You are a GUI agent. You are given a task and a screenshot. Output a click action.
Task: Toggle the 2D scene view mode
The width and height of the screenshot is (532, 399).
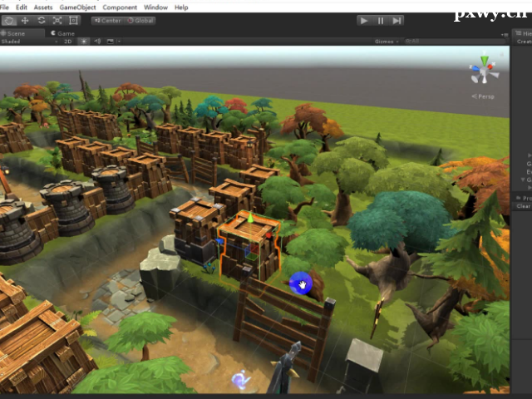[x=68, y=41]
